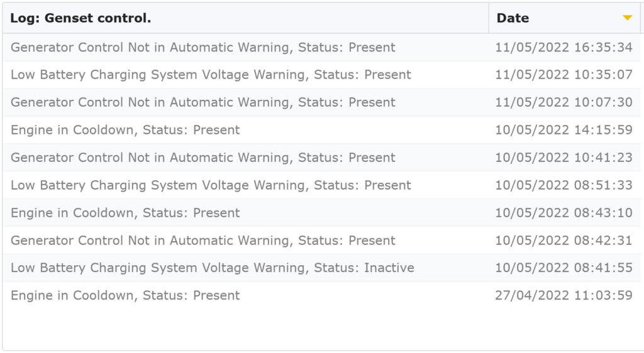The width and height of the screenshot is (644, 353).
Task: Select Engine in Cooldown entry at 14:15:59
Action: coord(321,130)
